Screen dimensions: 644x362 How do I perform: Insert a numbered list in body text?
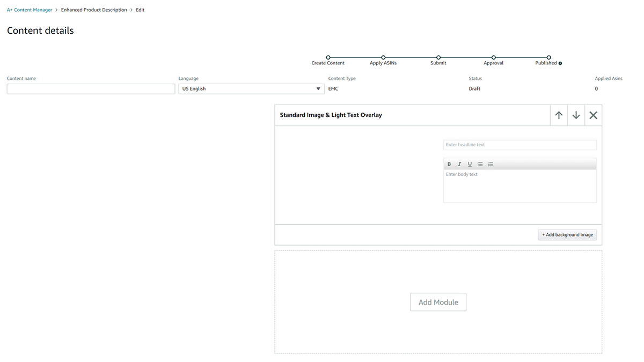[491, 164]
